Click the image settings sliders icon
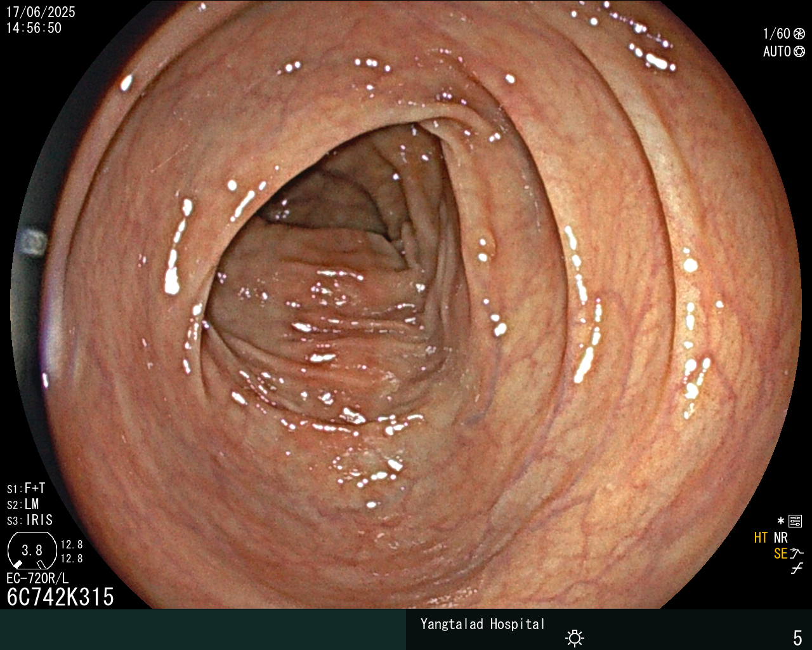Screen dimensions: 812x650 point(796,522)
